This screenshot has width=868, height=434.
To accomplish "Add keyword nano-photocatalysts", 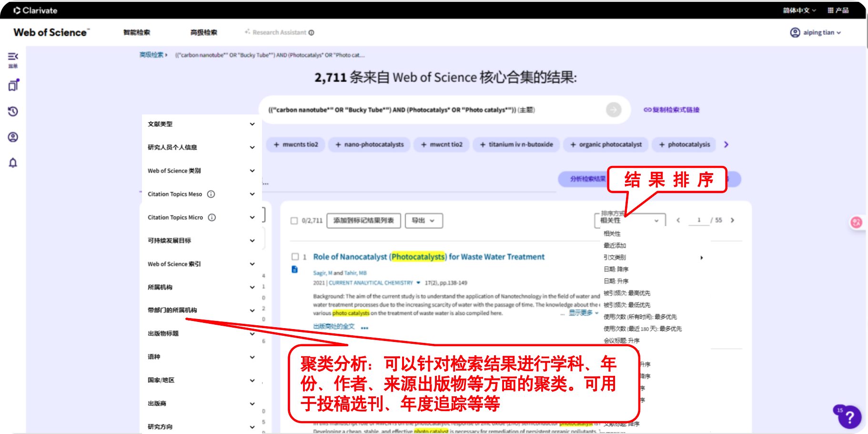I will click(x=369, y=145).
